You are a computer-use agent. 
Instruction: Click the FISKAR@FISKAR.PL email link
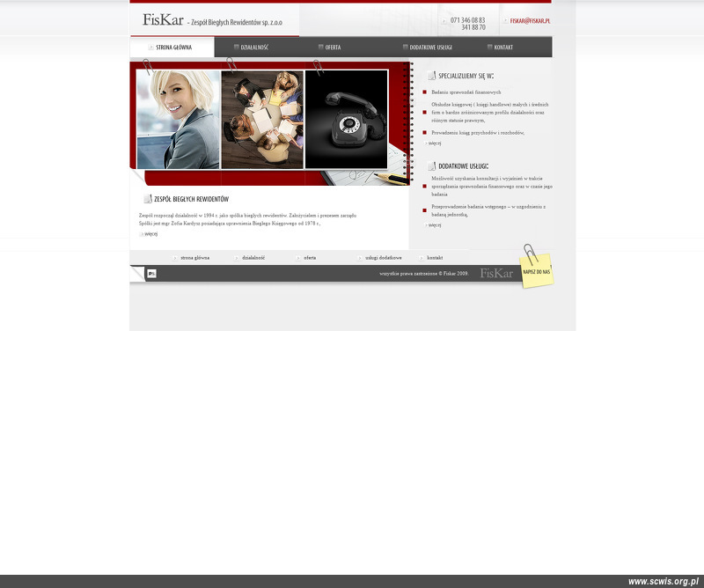pos(530,20)
